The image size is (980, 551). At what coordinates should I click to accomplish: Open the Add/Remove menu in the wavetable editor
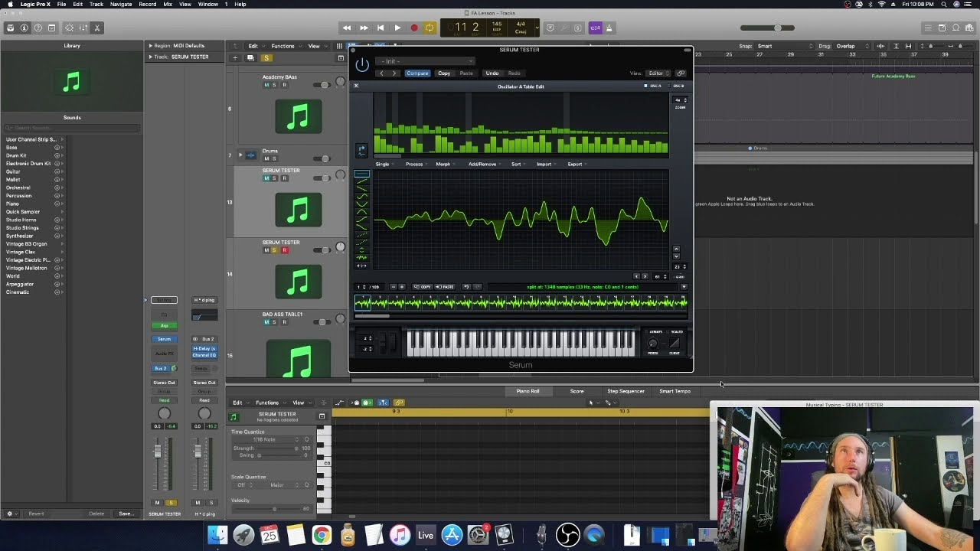483,164
